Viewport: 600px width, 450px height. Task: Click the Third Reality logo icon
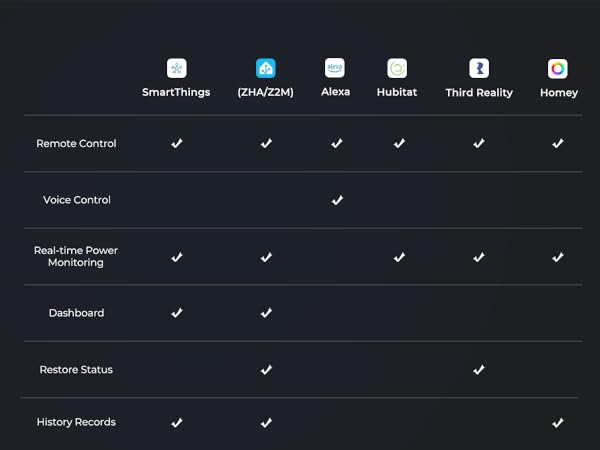click(x=479, y=68)
